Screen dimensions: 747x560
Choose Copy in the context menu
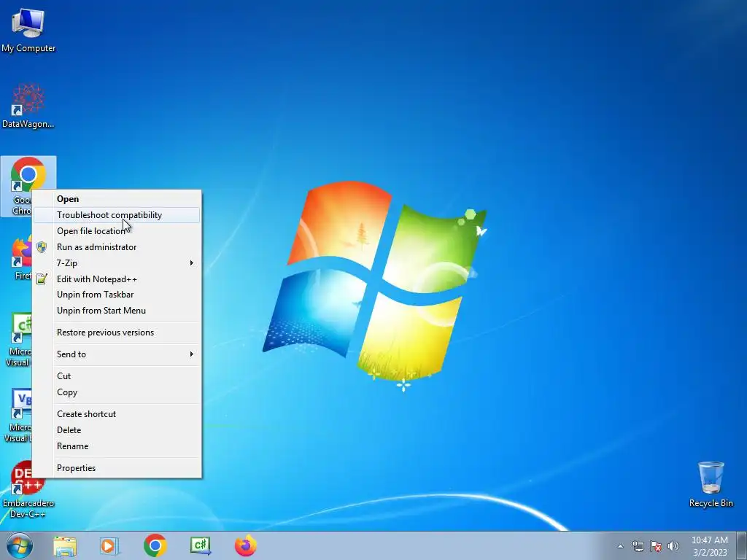click(117, 392)
